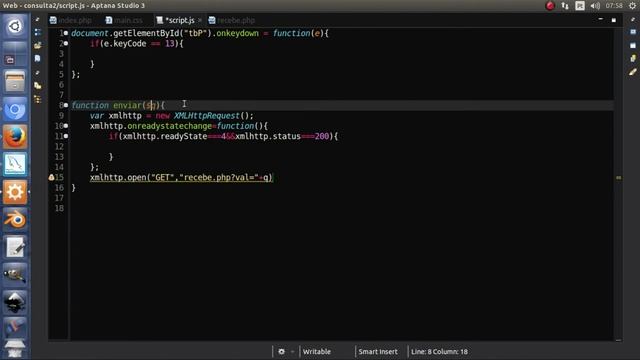The height and width of the screenshot is (360, 640).
Task: Open the red recording indicator in the top panel
Action: point(550,6)
